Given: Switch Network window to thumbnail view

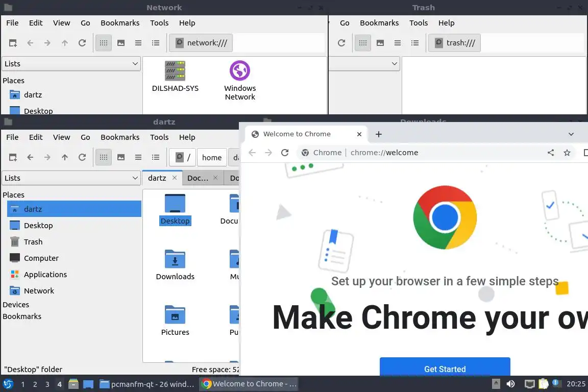Looking at the screenshot, I should [x=121, y=43].
